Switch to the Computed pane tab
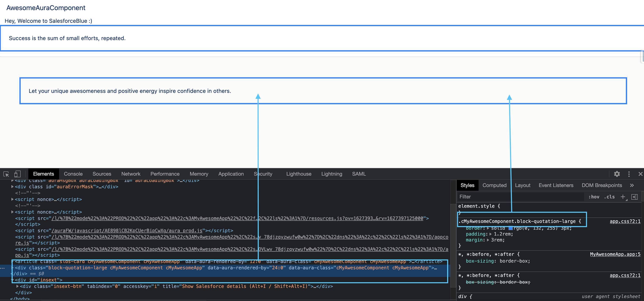Image resolution: width=644 pixels, height=301 pixels. coord(494,185)
